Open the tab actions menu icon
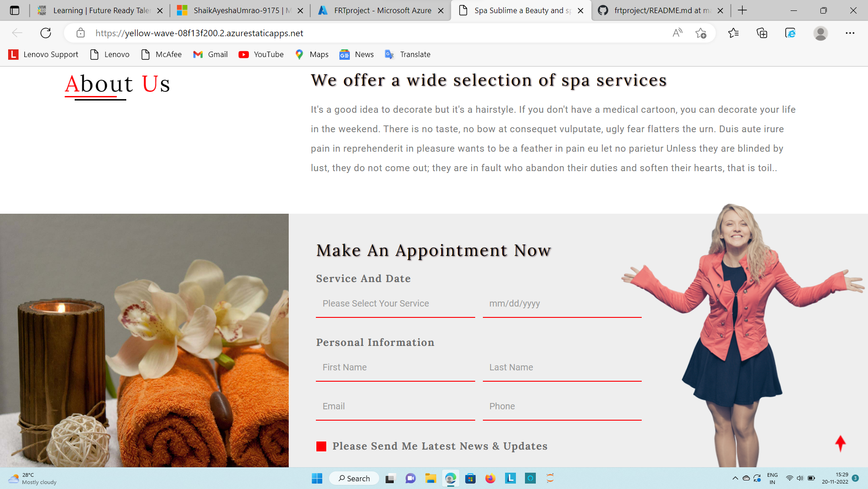Screen dimensions: 868x489 coord(14,10)
